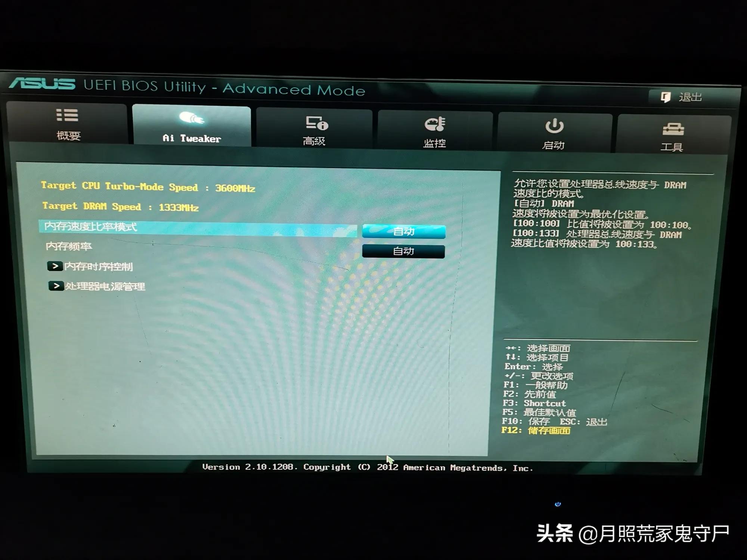Click 自动 button for 内存频率
Screen dimensions: 747x560
402,250
